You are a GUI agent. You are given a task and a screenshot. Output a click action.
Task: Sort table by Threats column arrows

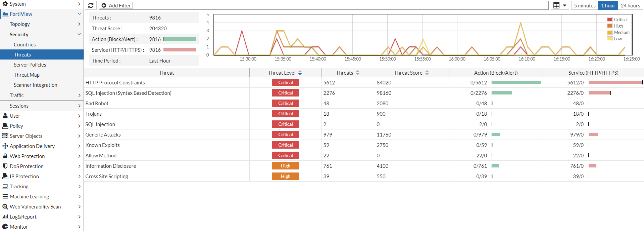click(358, 73)
